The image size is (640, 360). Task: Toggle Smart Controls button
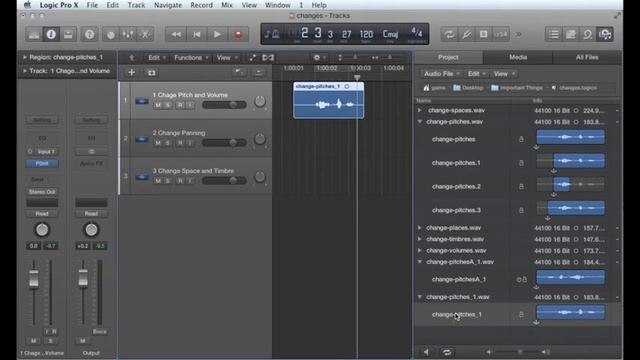coord(111,34)
